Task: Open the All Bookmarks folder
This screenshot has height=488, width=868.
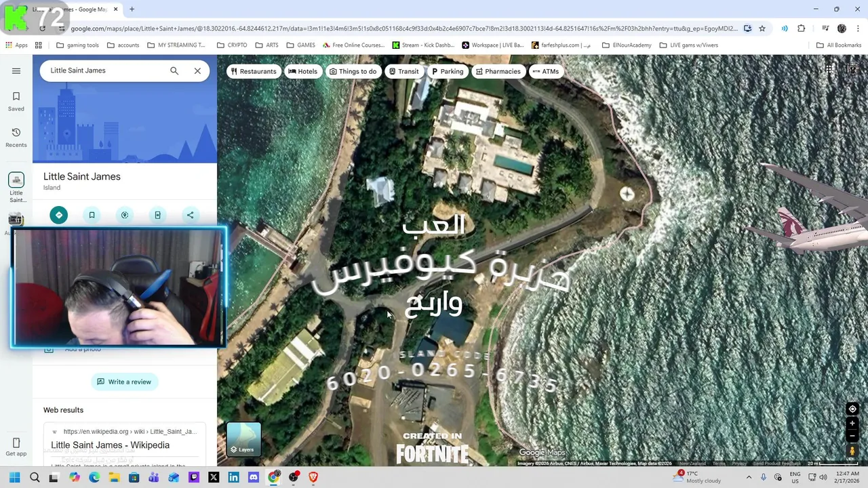Action: point(839,45)
